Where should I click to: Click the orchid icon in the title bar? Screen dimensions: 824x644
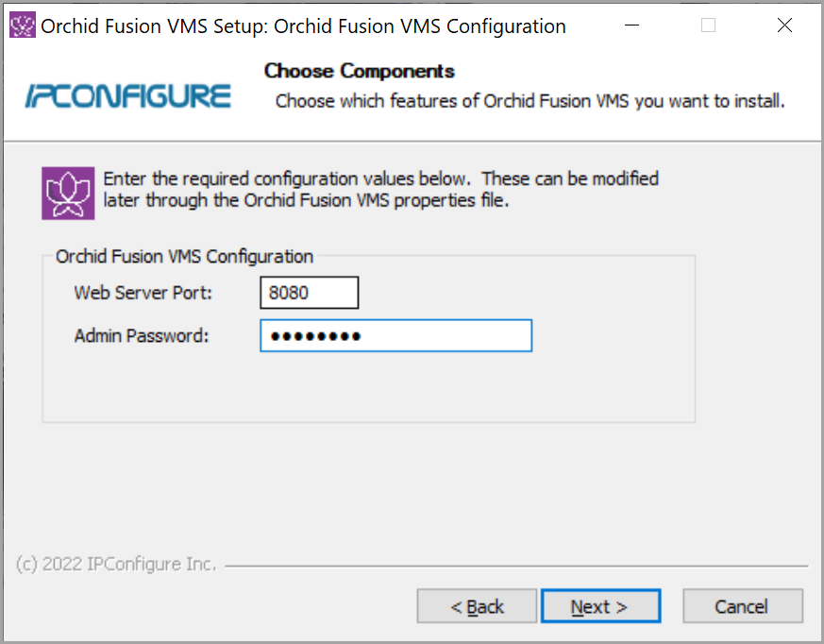click(x=22, y=25)
